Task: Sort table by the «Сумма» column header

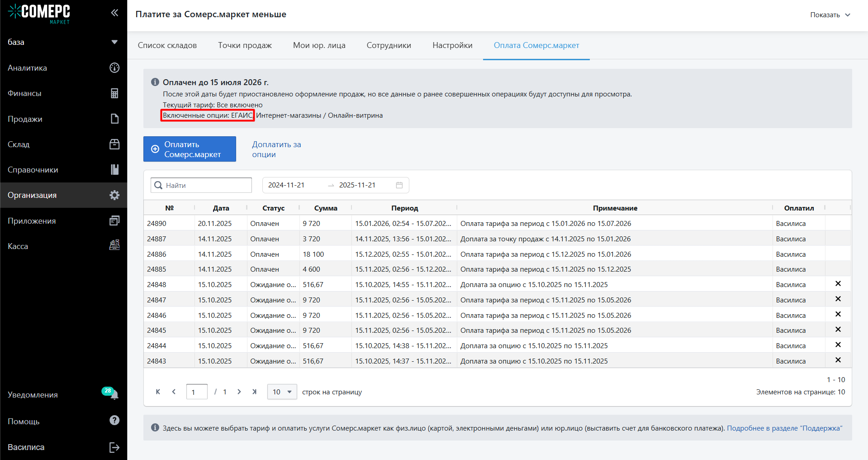Action: [x=325, y=208]
